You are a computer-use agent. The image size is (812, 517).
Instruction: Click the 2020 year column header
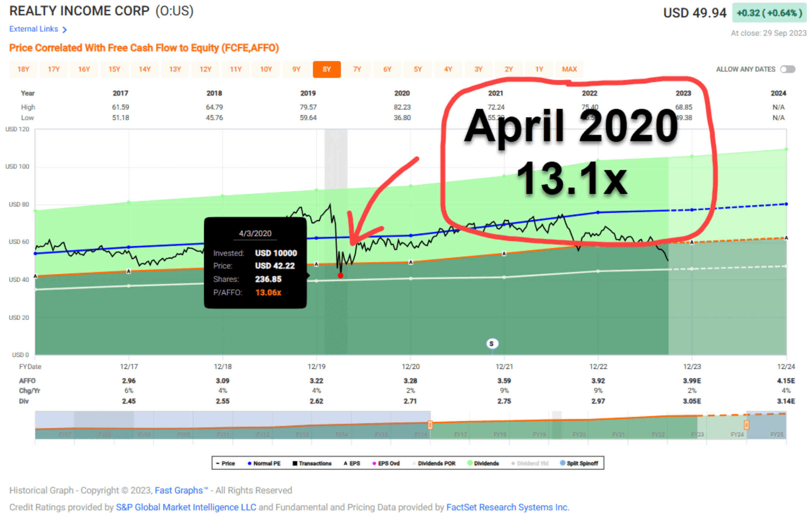click(x=402, y=93)
